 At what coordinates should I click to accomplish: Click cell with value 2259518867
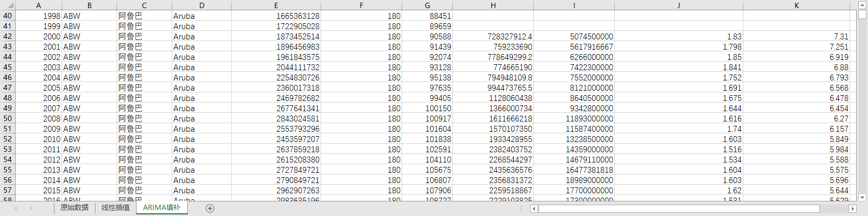coord(493,191)
